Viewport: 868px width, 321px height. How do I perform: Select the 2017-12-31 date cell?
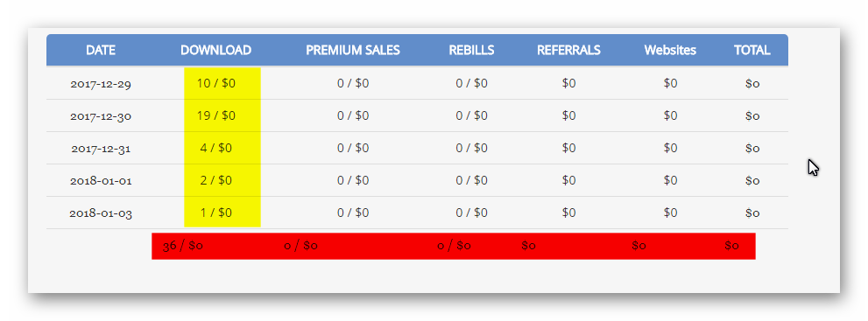coord(101,149)
